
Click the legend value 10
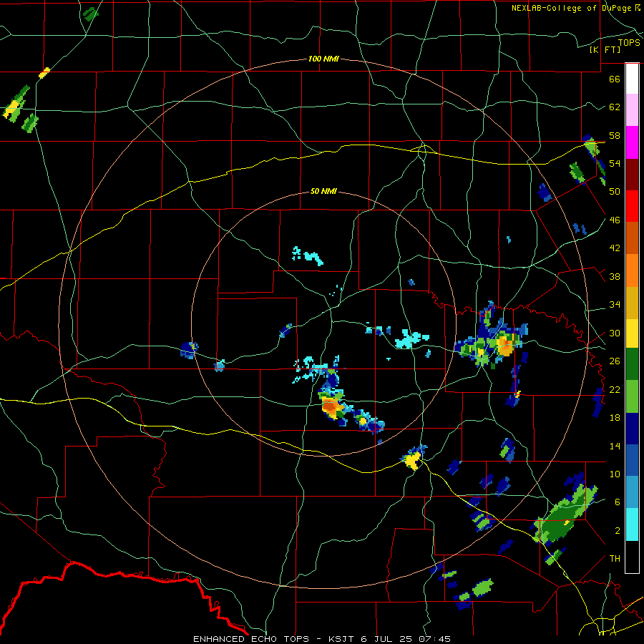[x=615, y=474]
